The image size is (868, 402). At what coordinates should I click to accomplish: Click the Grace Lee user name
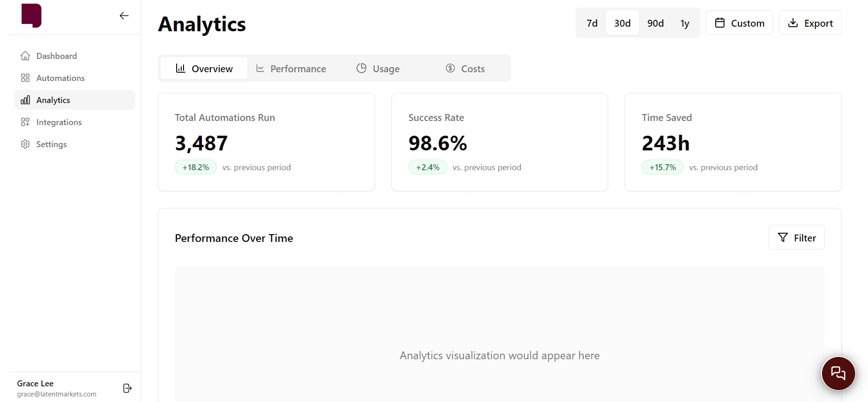tap(35, 383)
